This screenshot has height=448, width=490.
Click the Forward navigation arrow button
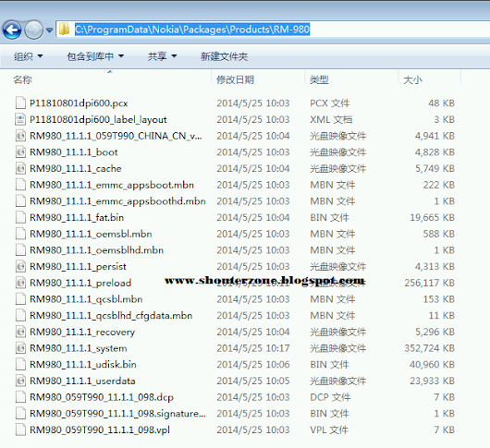34,30
